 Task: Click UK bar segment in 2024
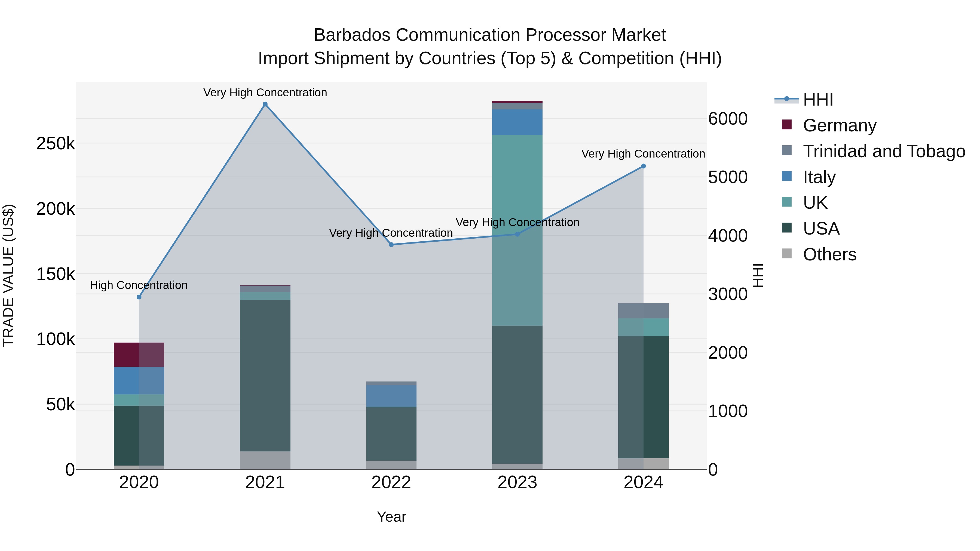click(643, 327)
